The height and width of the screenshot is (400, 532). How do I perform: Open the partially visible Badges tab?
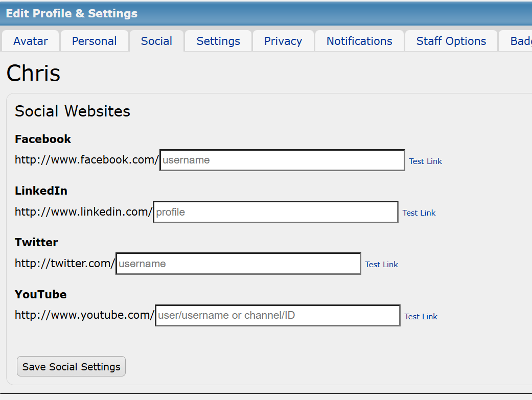pos(515,41)
